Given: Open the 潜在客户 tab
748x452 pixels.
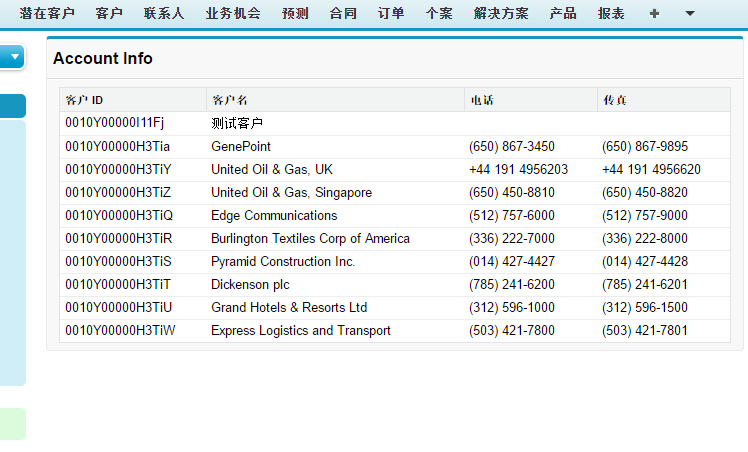Looking at the screenshot, I should point(47,13).
